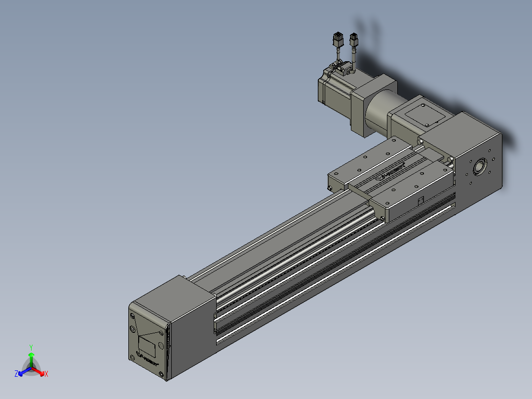Select the rectangular label plate on the front end cap
This screenshot has width=532, height=399.
[147, 346]
